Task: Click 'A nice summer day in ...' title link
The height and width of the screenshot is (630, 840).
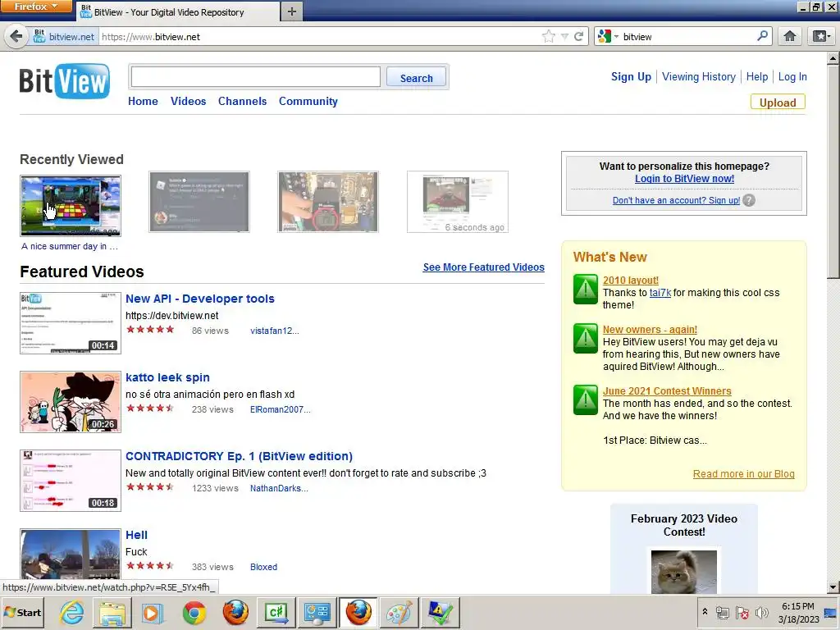Action: (70, 246)
